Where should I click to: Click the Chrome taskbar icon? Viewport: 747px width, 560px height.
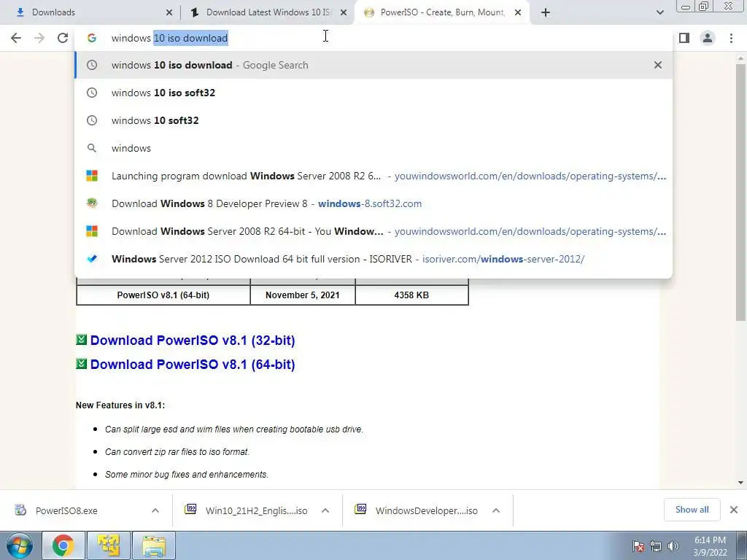click(x=63, y=545)
